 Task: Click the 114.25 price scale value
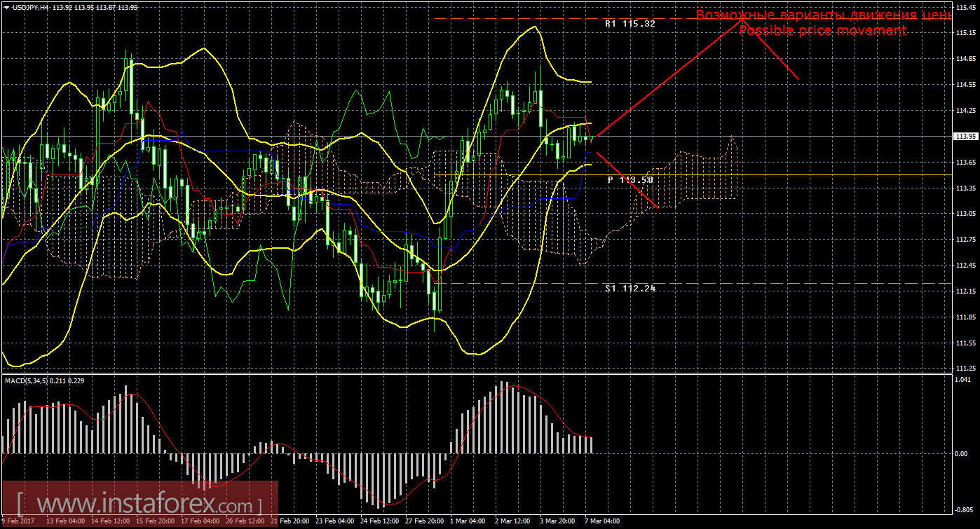click(967, 111)
